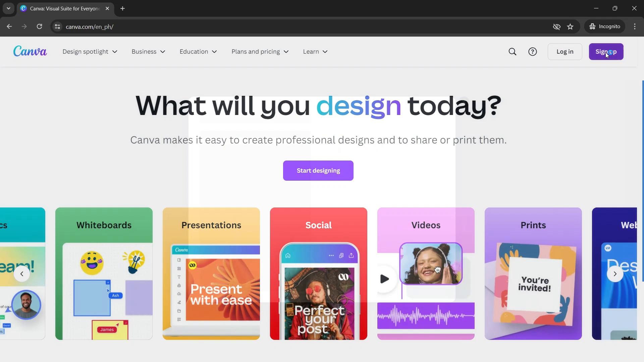The height and width of the screenshot is (362, 644).
Task: Expand the Design spotlight dropdown
Action: point(89,52)
